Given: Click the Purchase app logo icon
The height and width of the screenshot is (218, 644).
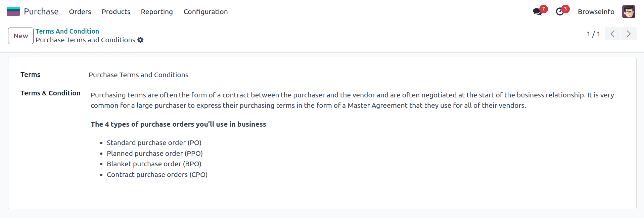Looking at the screenshot, I should [13, 12].
